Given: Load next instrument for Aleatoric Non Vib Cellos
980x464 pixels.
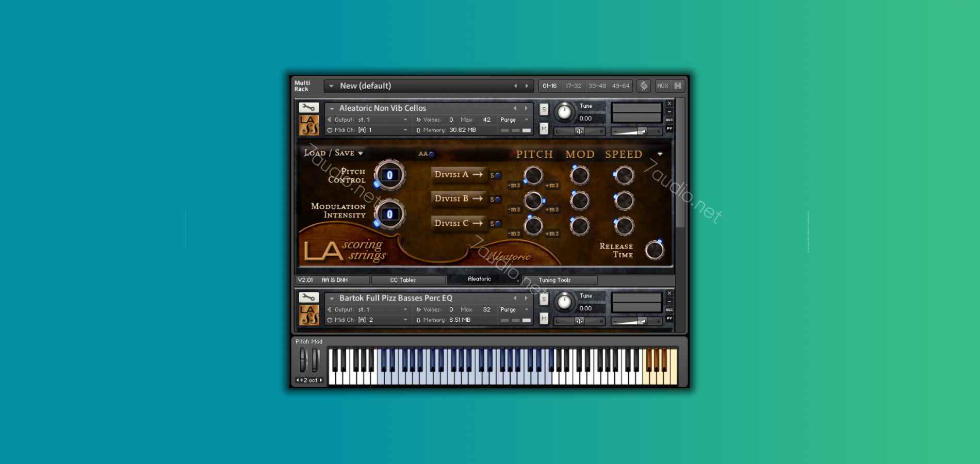Looking at the screenshot, I should pyautogui.click(x=526, y=108).
